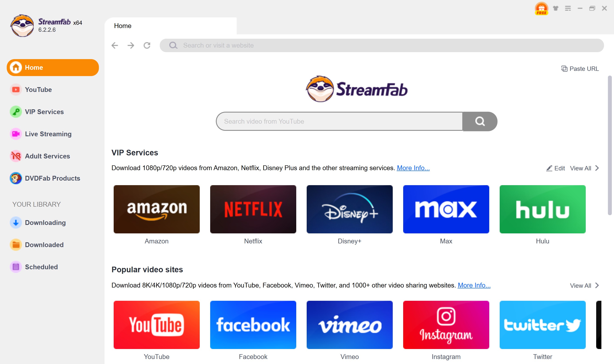Click Edit in VIP Services
Viewport: 614px width, 364px height.
[x=555, y=168]
